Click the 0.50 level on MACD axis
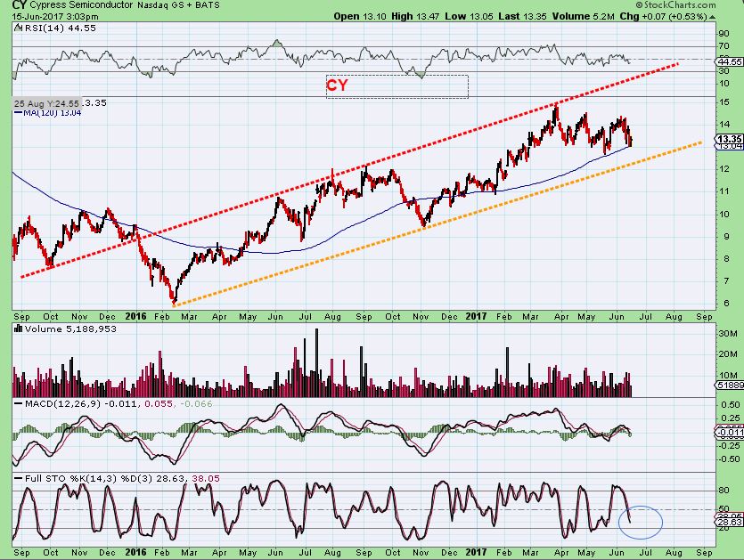The height and width of the screenshot is (560, 744). [731, 405]
